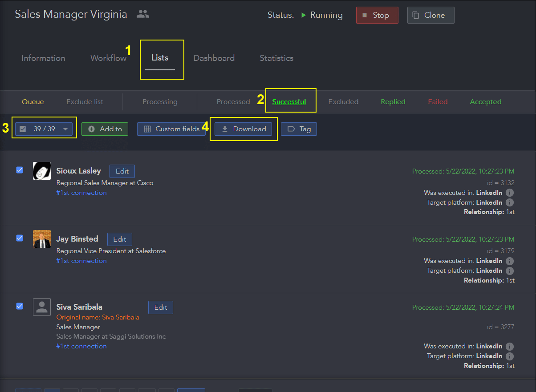536x392 pixels.
Task: Clone the Sales Manager Virginia campaign
Action: point(430,15)
